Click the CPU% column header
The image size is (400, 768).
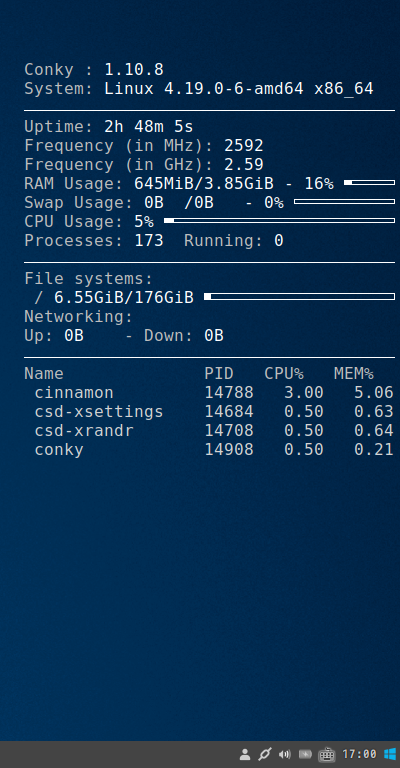tap(284, 374)
